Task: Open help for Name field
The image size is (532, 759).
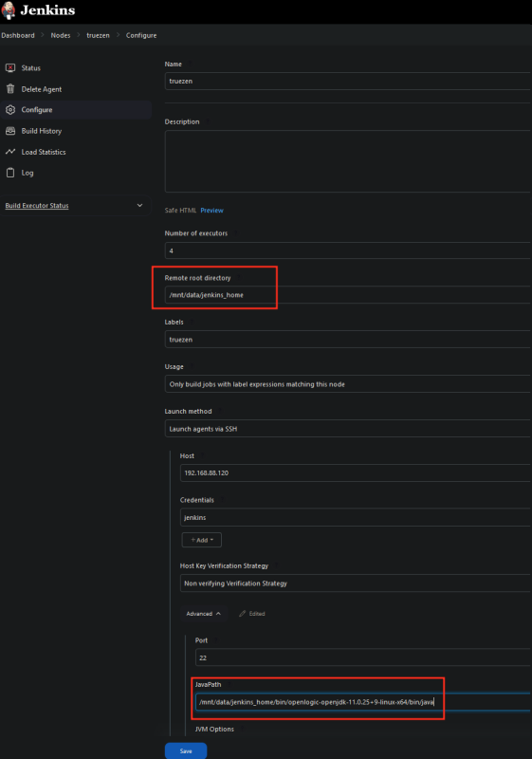Action: pos(190,64)
